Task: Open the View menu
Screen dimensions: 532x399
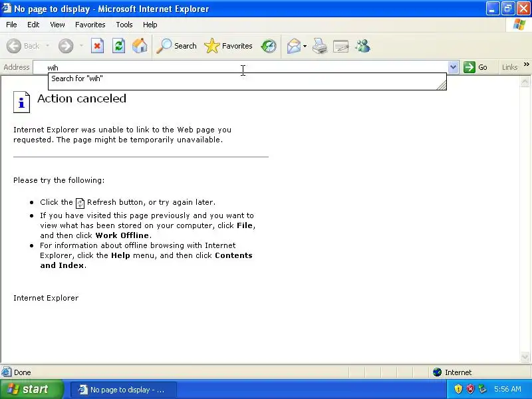Action: (57, 25)
